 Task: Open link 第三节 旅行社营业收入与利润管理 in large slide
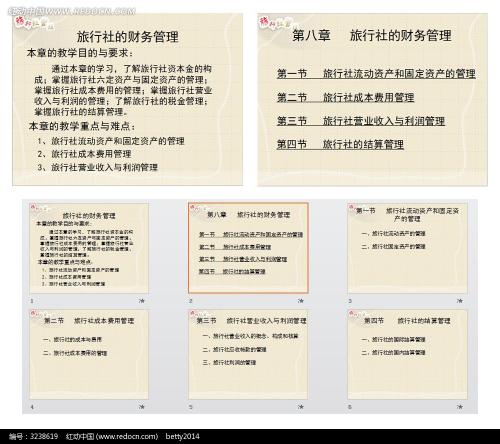click(361, 121)
